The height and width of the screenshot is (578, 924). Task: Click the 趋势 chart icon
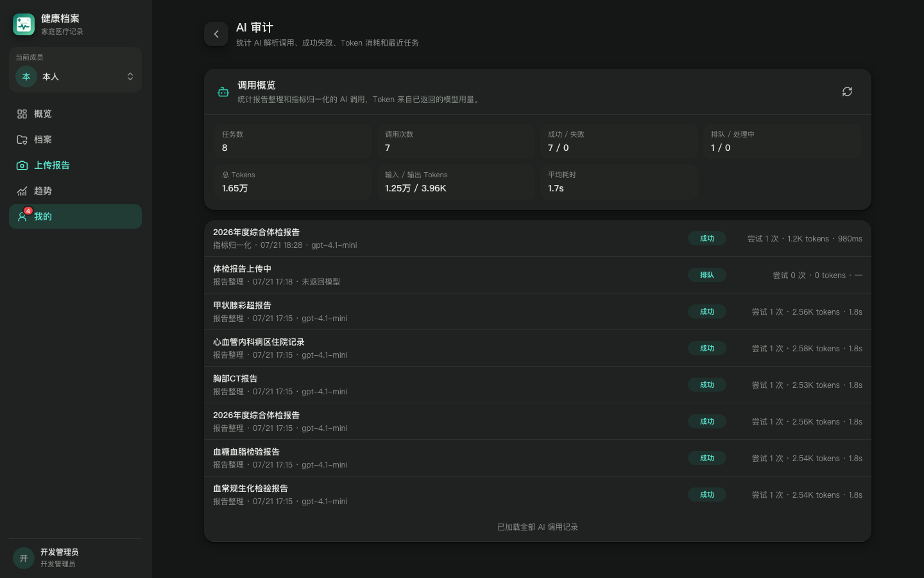click(22, 191)
